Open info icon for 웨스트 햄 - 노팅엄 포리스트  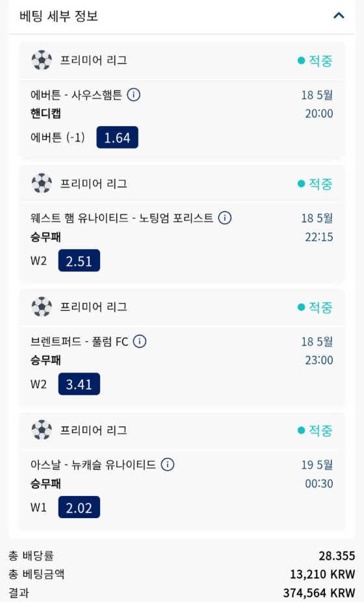[225, 218]
